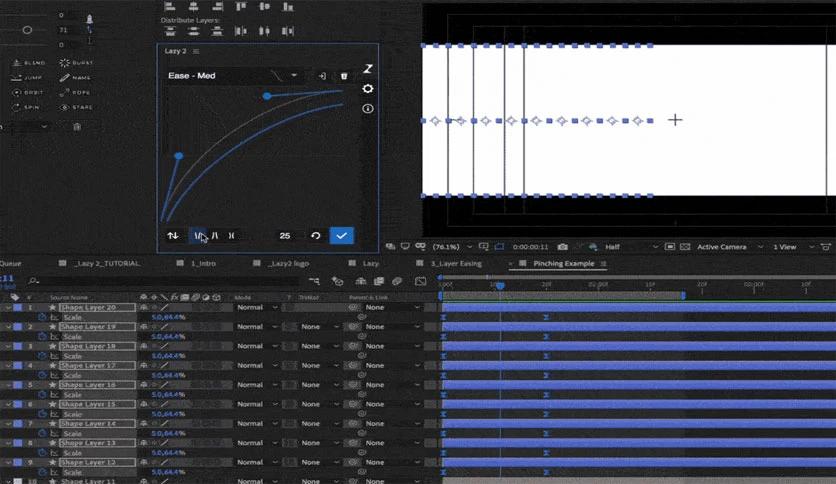Open the magnification ratio (76.1%) dropdown
Screen dimensions: 836x484
[x=452, y=247]
